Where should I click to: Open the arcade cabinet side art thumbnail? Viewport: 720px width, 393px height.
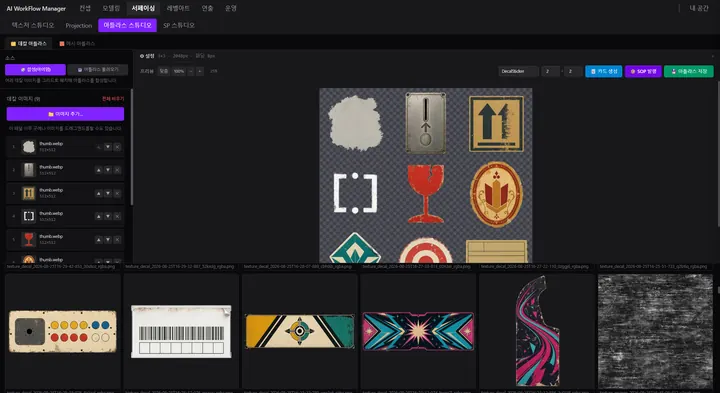pos(537,331)
